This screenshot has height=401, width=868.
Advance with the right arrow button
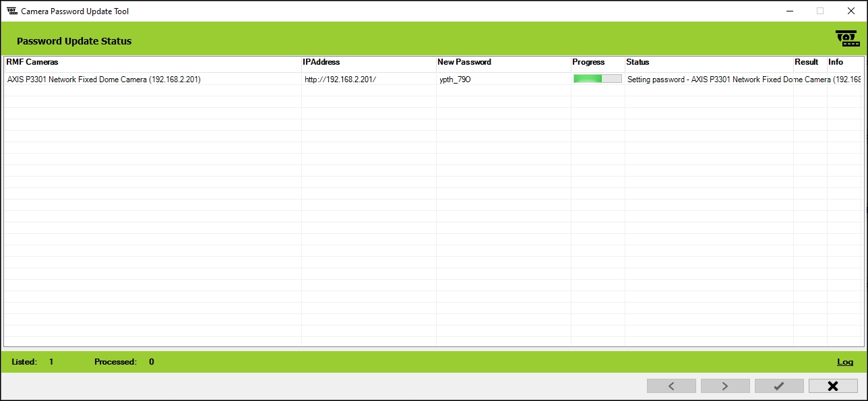click(x=725, y=386)
